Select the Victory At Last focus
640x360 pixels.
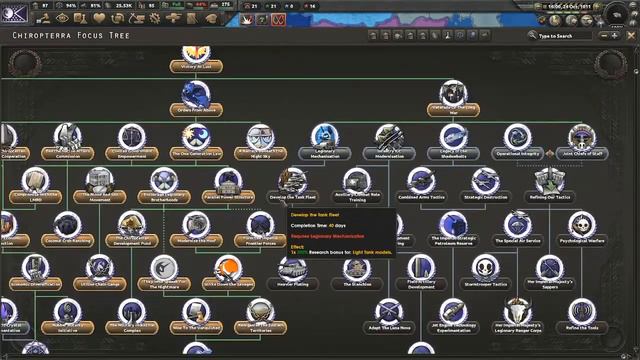[196, 60]
